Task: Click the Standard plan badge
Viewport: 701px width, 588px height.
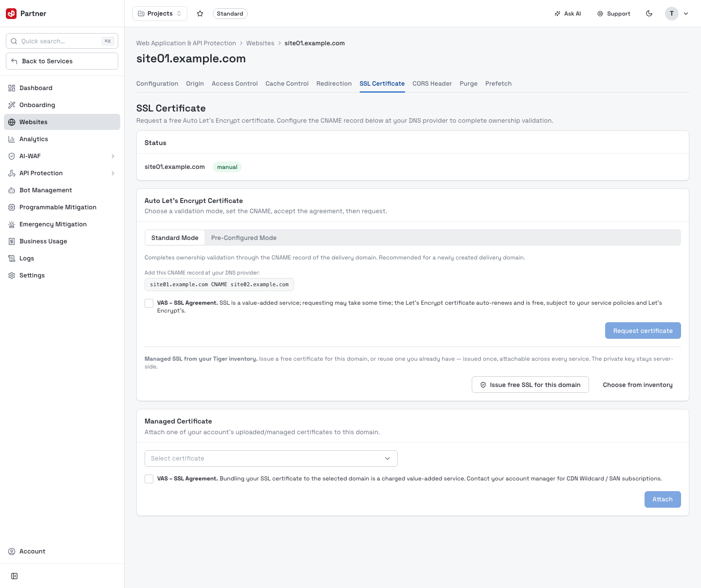Action: [x=230, y=14]
